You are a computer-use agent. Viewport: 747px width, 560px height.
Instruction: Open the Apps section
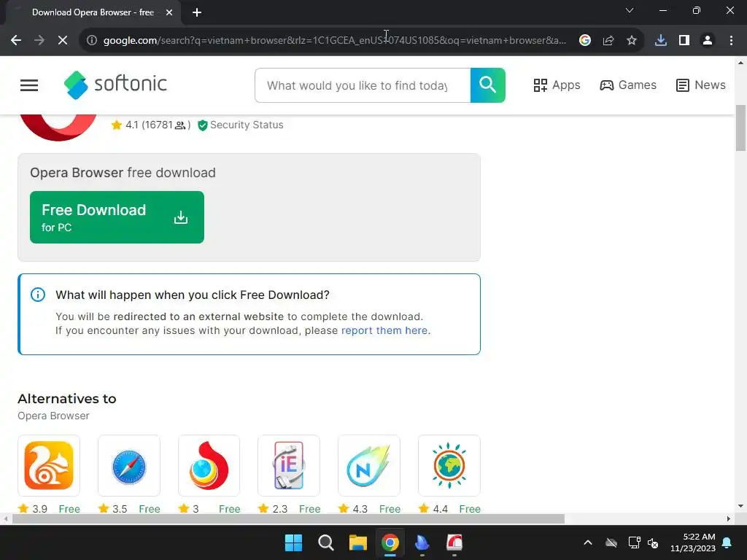[x=557, y=85]
